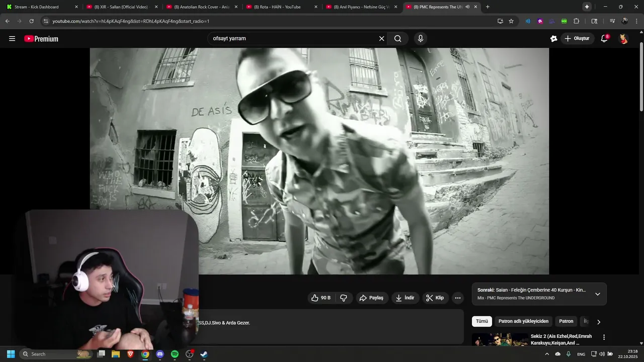Screen dimensions: 644x362
Task: Switch to the XIR - Sallan tab
Action: (x=121, y=7)
